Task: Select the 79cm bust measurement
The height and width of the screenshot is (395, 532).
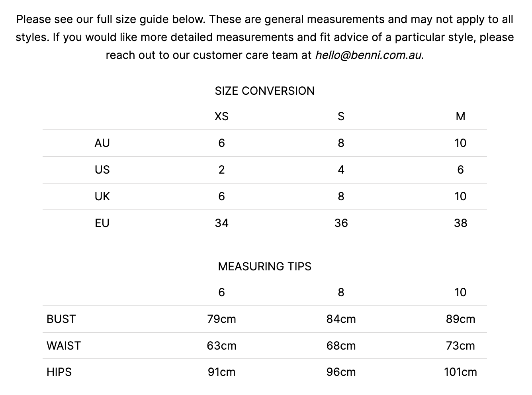Action: pos(221,319)
